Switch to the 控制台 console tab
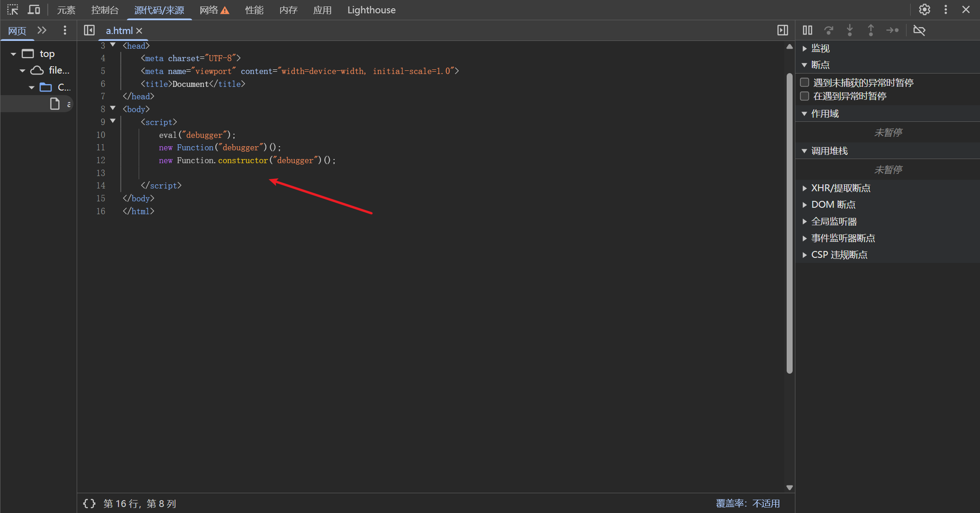 click(x=105, y=10)
